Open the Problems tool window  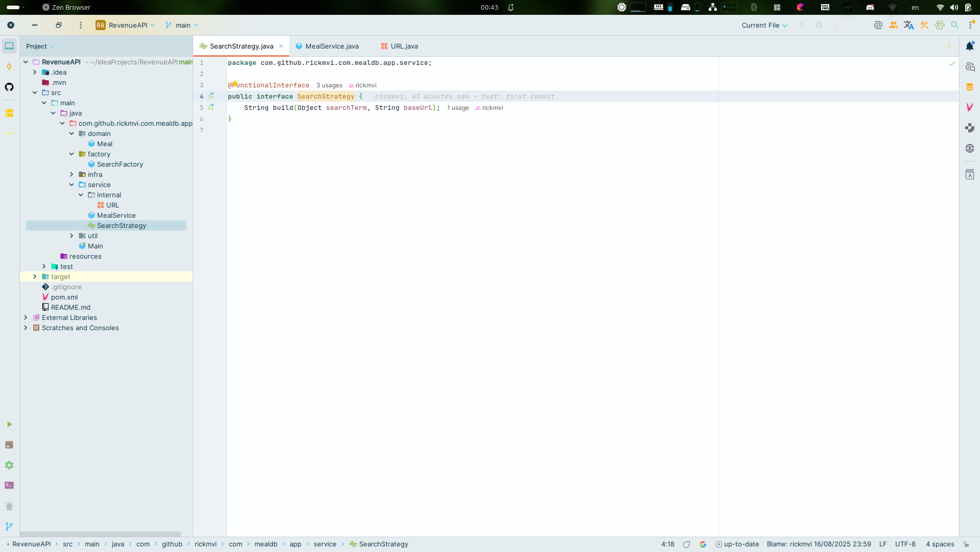click(x=9, y=506)
